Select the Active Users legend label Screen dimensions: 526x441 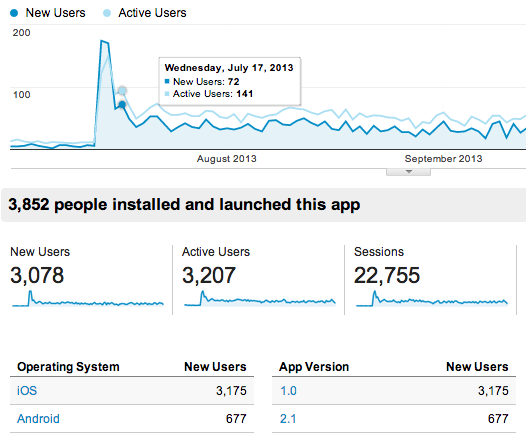coord(152,13)
